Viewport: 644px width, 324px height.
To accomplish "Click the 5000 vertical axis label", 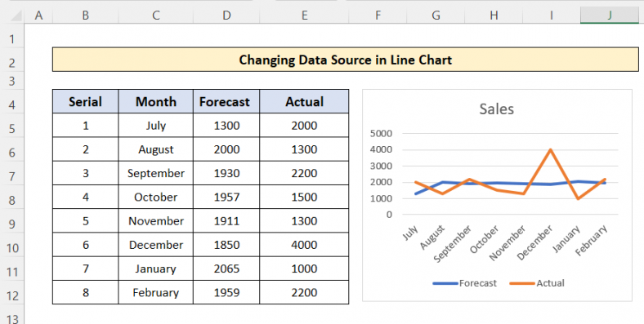I will (381, 133).
